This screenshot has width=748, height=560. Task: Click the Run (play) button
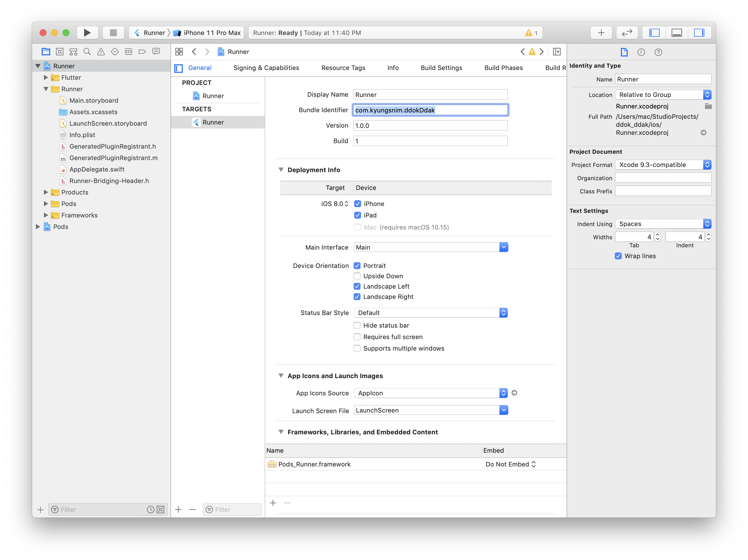pyautogui.click(x=87, y=33)
